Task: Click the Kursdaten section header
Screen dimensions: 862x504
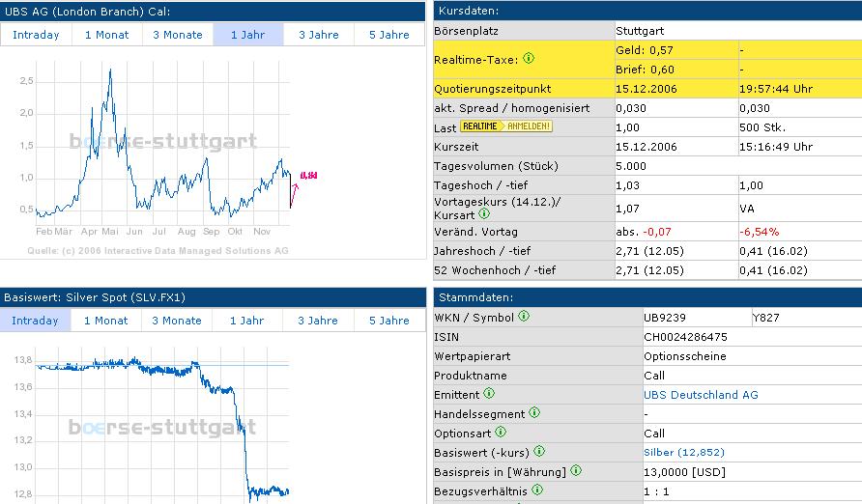Action: click(x=647, y=11)
